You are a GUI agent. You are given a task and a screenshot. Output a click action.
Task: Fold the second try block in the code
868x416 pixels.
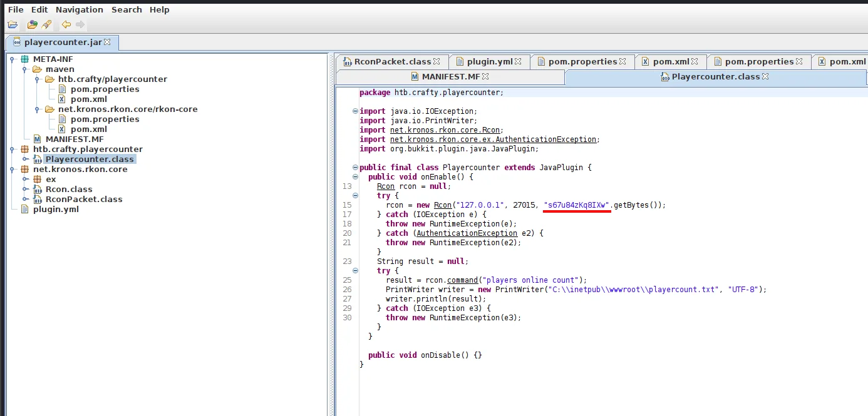click(356, 271)
